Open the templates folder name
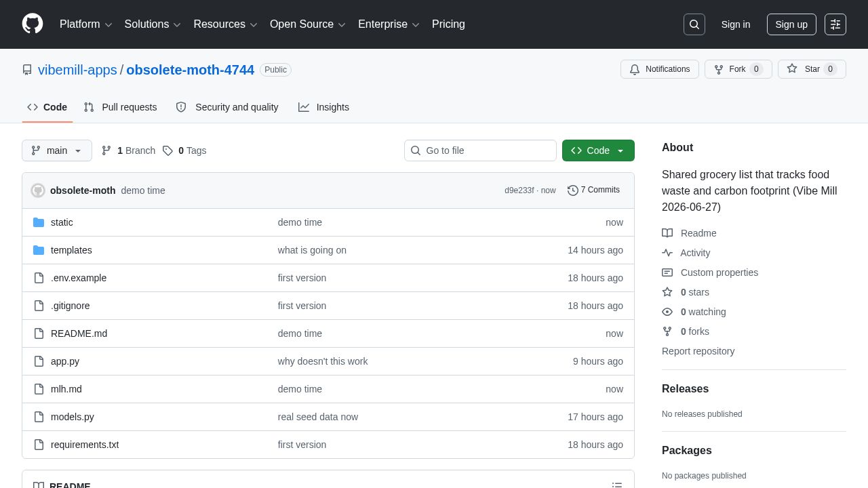Screen dimensions: 868x488 pyautogui.click(x=71, y=250)
